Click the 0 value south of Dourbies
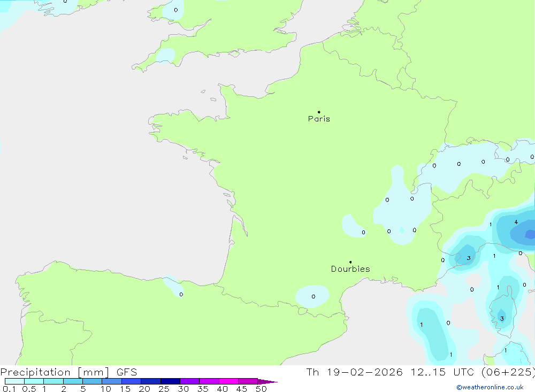Screen dimensions: 535x392 click(313, 296)
